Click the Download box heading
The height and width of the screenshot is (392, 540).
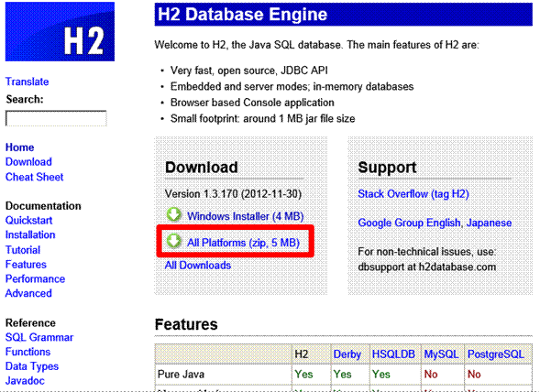(202, 168)
